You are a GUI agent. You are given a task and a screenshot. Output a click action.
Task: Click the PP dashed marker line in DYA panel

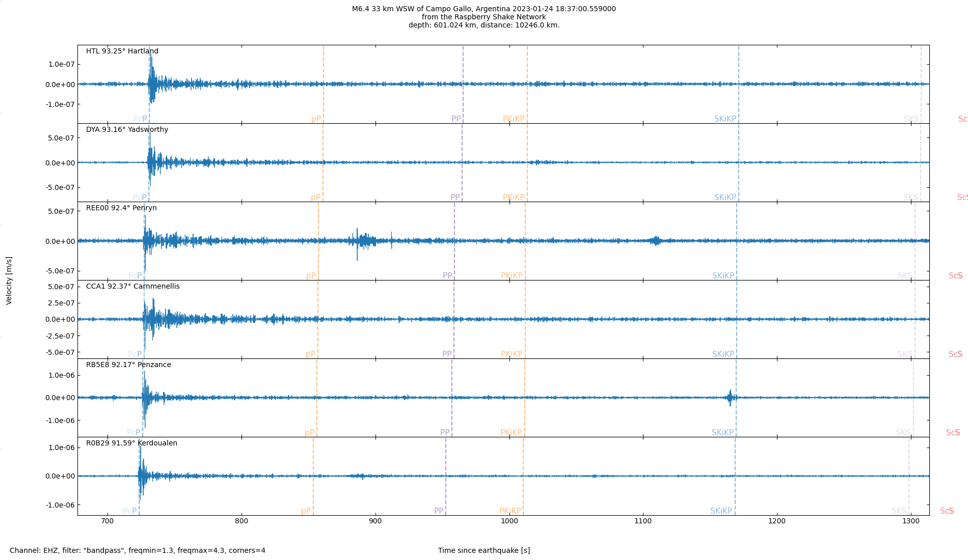(x=462, y=162)
